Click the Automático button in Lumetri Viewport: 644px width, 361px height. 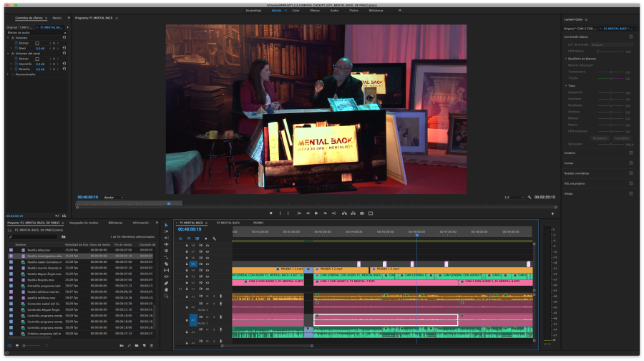tap(621, 138)
